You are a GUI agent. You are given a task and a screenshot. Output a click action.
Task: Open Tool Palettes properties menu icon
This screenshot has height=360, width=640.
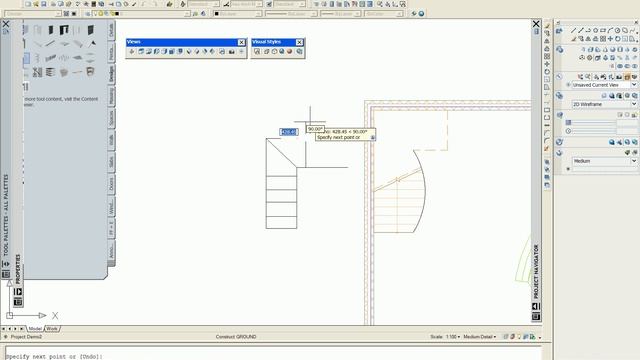6,274
